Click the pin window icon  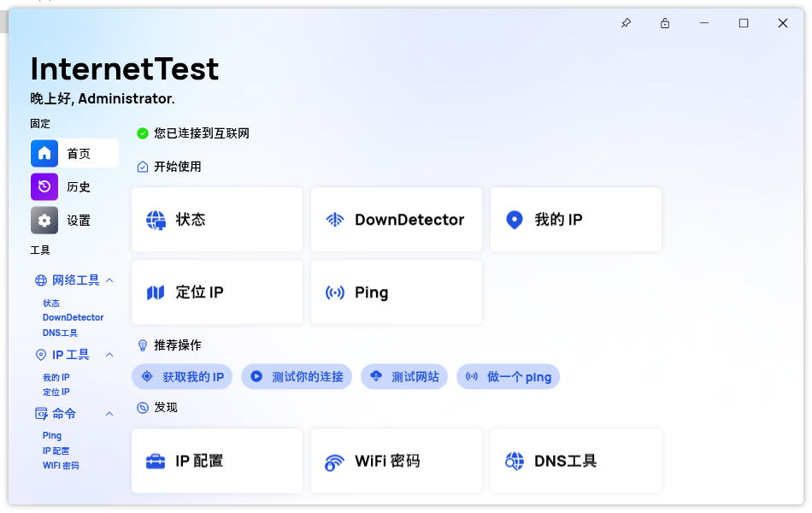pos(626,23)
